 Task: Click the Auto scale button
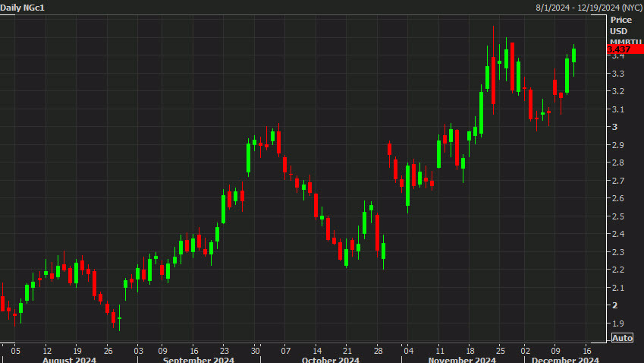tap(622, 337)
